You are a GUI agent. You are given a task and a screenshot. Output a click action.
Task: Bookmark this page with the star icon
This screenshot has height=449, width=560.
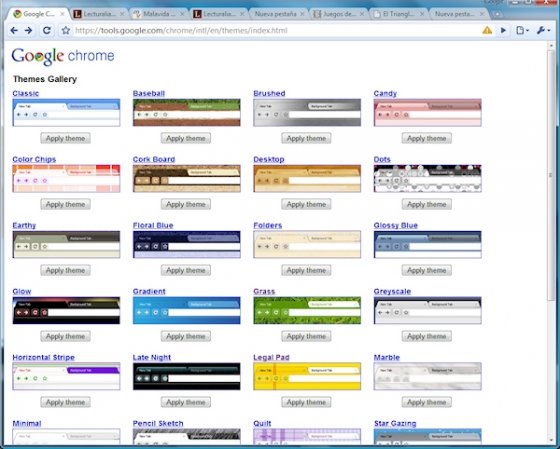coord(65,30)
